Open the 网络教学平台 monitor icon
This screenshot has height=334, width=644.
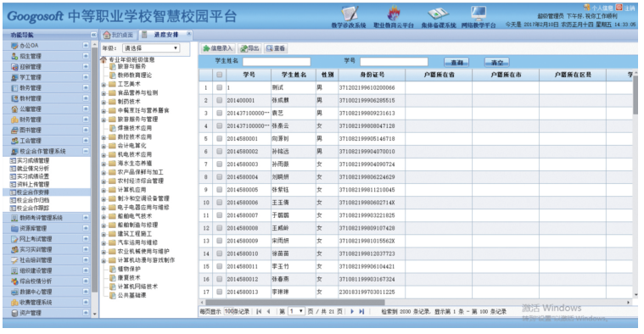click(479, 13)
